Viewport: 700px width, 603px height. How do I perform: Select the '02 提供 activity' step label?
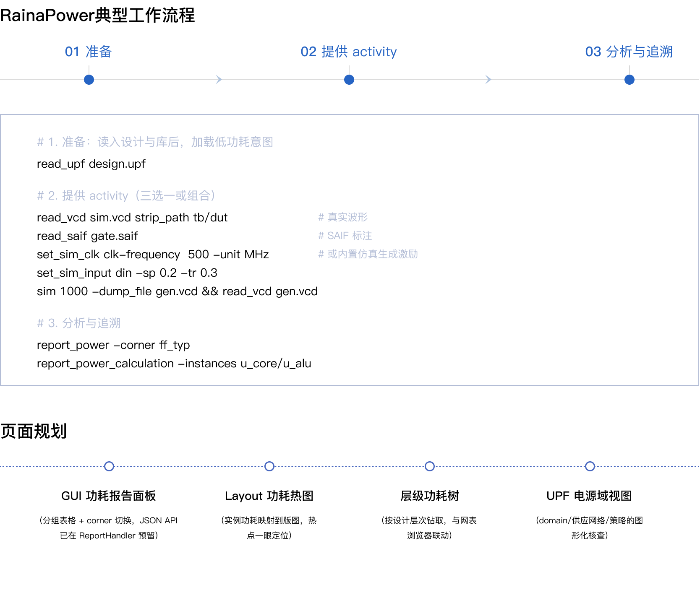349,52
